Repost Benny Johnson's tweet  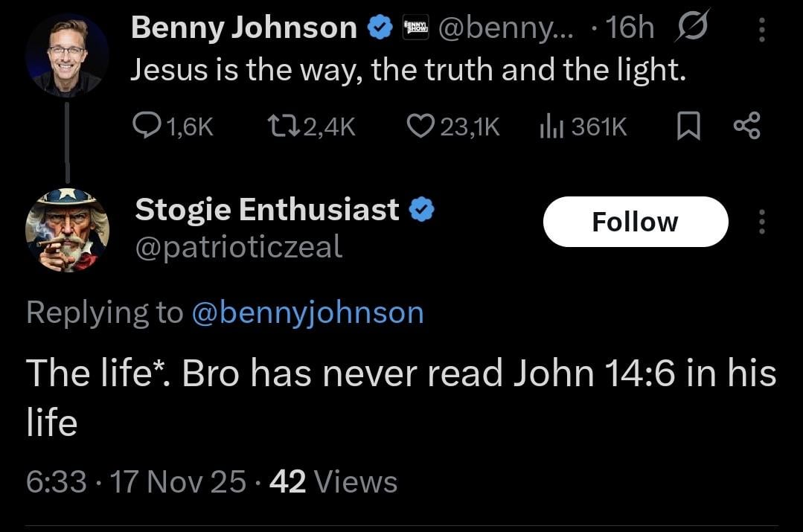point(280,128)
